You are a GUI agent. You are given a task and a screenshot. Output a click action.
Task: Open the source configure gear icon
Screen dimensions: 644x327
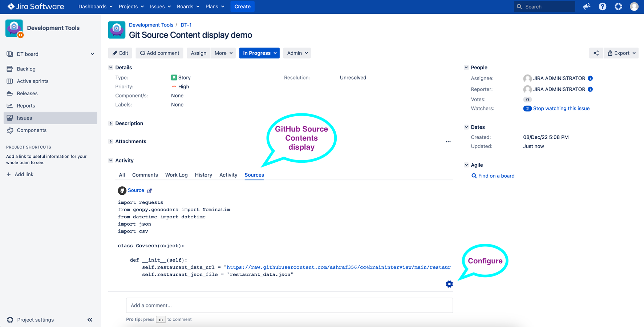449,284
